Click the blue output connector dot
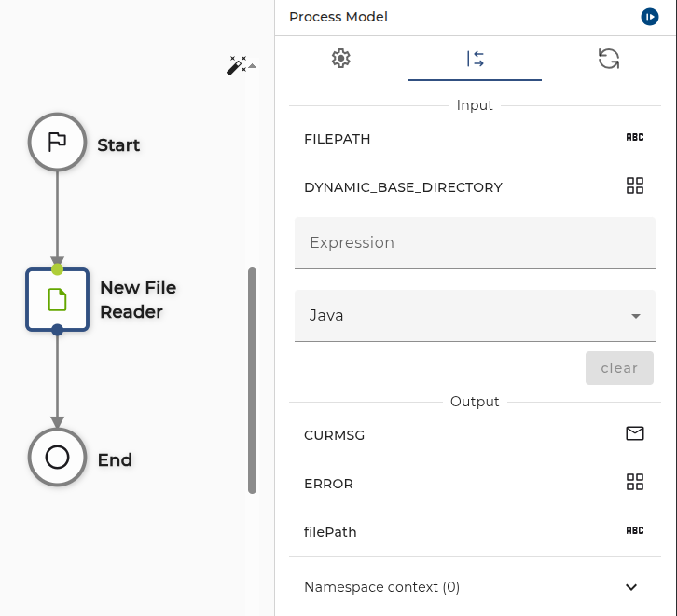 pos(57,330)
